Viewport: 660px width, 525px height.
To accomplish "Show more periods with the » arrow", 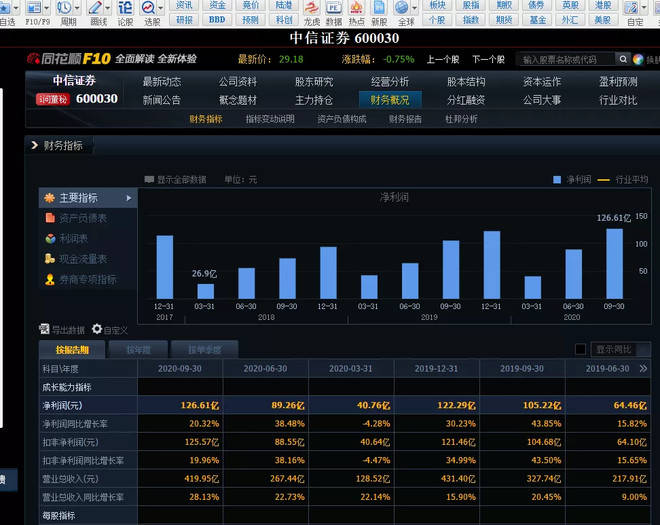I will [x=643, y=368].
